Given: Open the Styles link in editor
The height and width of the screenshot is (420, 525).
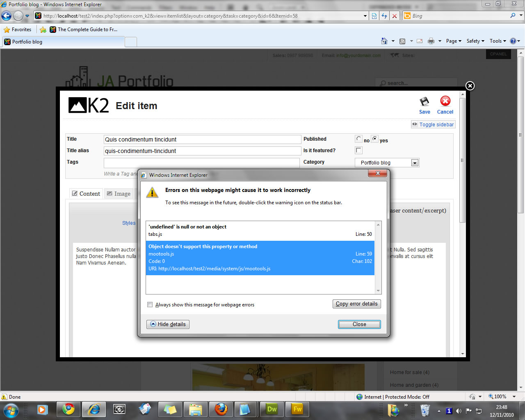Looking at the screenshot, I should (129, 223).
